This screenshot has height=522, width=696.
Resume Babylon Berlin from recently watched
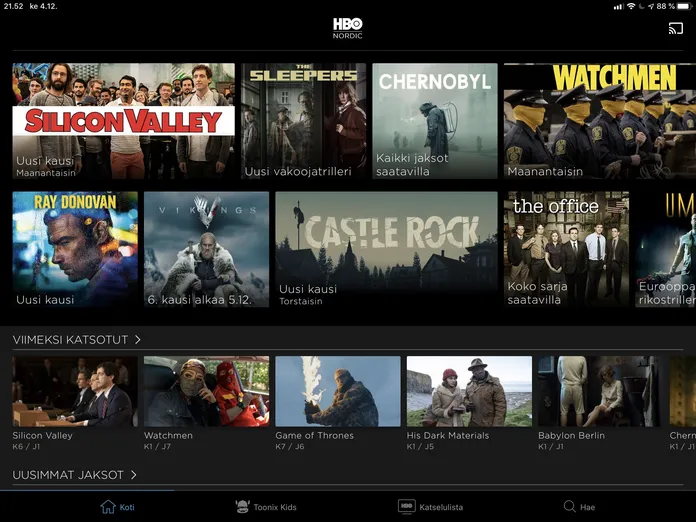tap(599, 391)
